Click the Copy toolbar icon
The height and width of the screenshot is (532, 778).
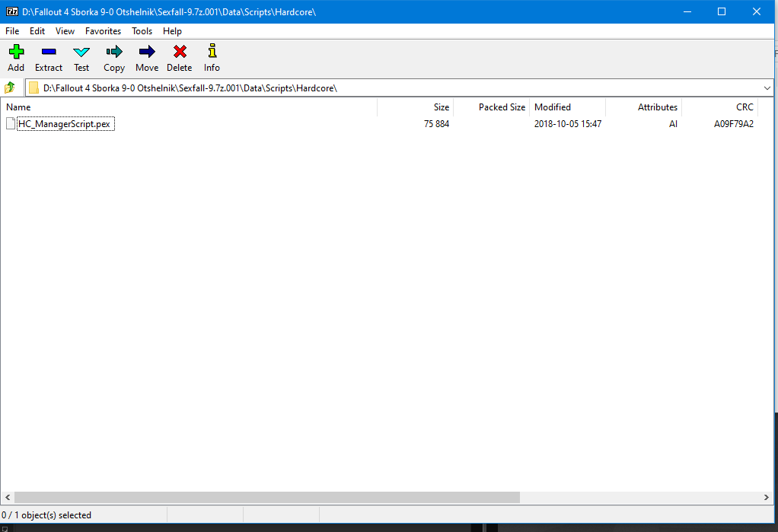coord(114,52)
